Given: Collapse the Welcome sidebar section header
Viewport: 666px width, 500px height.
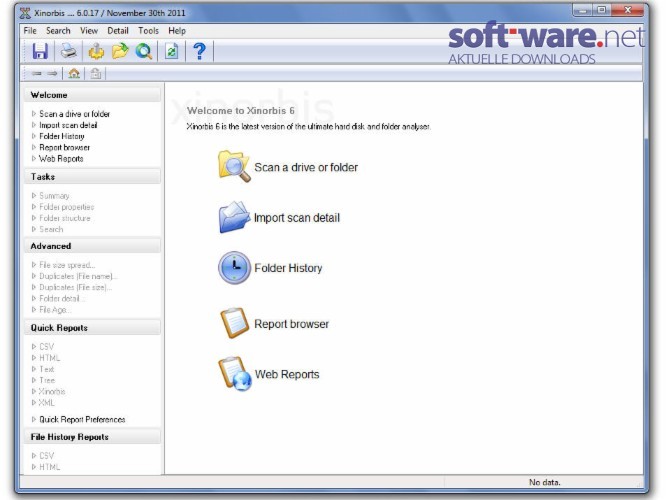Looking at the screenshot, I should click(93, 95).
